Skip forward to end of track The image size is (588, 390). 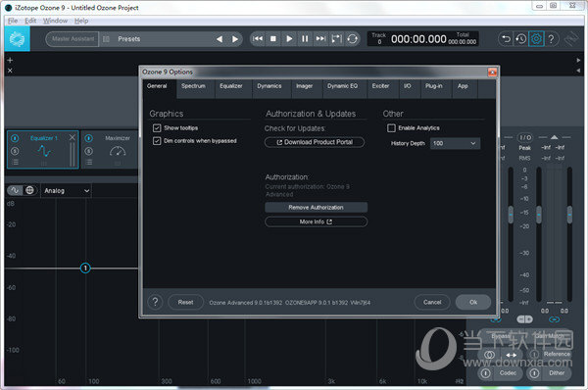(x=320, y=38)
